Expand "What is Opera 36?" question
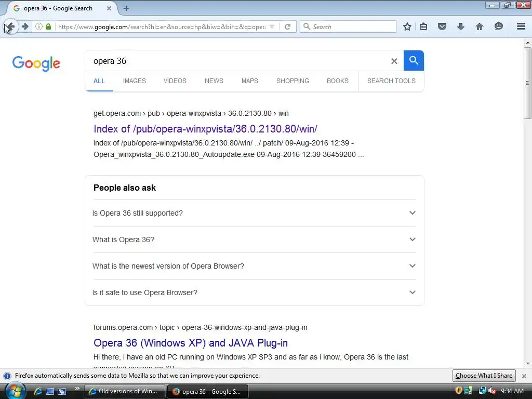Screen dimensions: 532x399 tap(254, 240)
